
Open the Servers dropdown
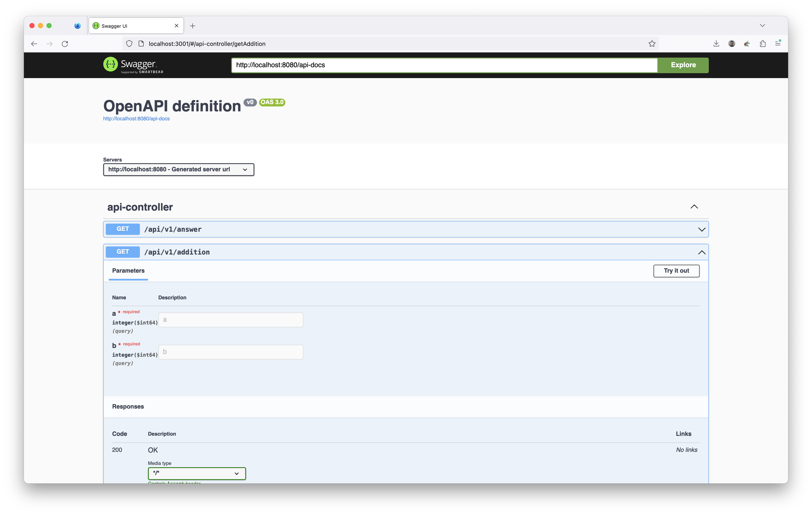pos(178,169)
